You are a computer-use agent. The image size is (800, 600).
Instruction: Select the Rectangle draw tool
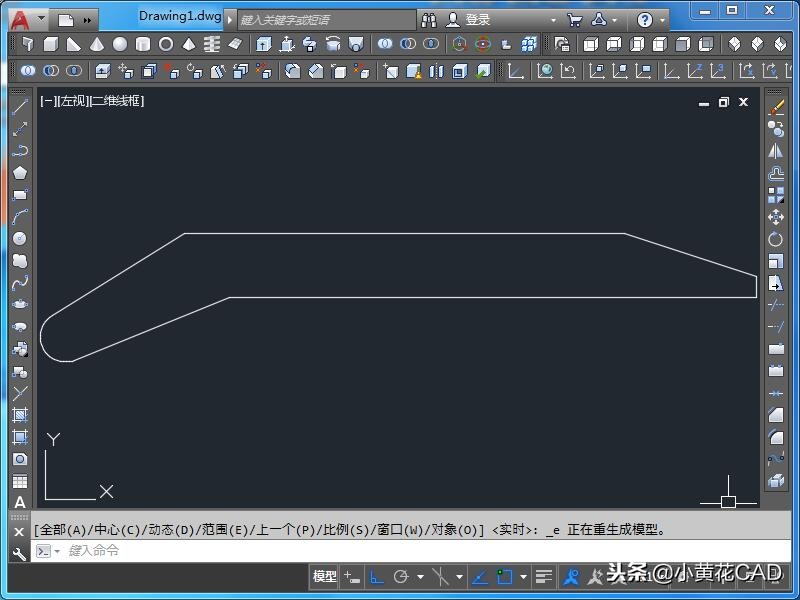click(x=19, y=195)
